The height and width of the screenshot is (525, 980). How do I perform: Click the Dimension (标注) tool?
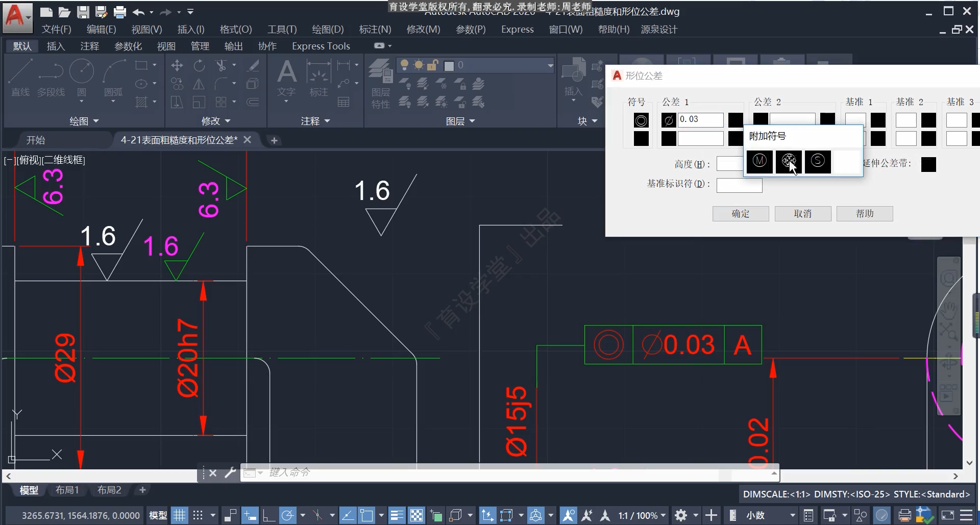point(318,78)
